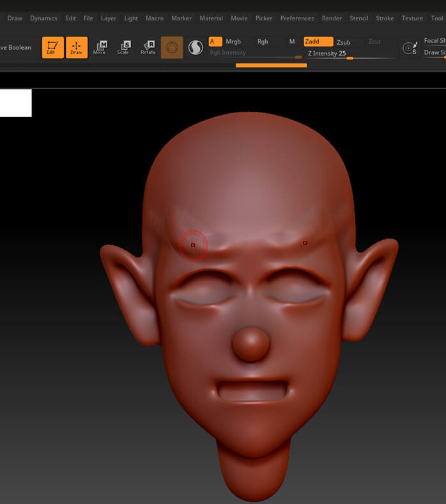Activate the Scale tool
The width and height of the screenshot is (446, 504).
(124, 47)
